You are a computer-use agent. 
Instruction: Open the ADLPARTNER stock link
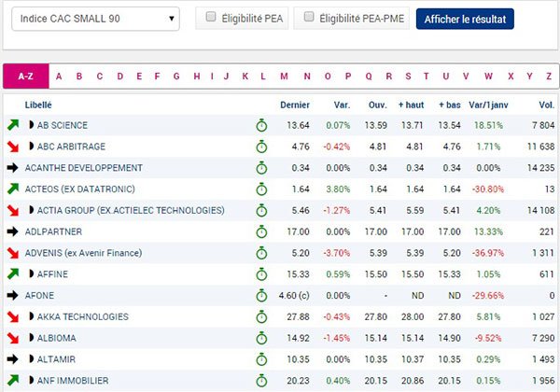click(53, 231)
